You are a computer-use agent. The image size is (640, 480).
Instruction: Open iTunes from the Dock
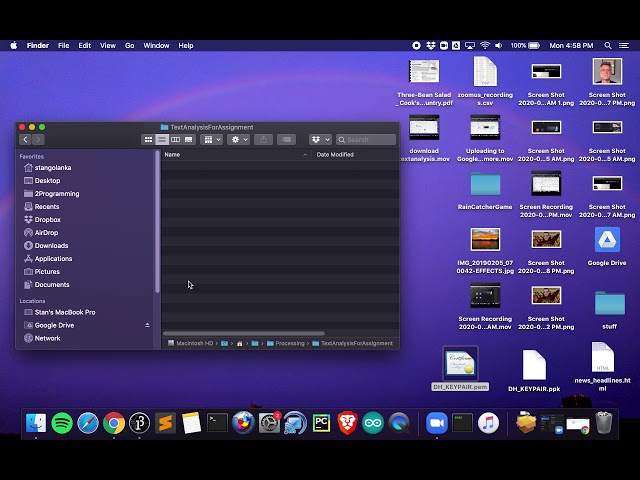[488, 423]
